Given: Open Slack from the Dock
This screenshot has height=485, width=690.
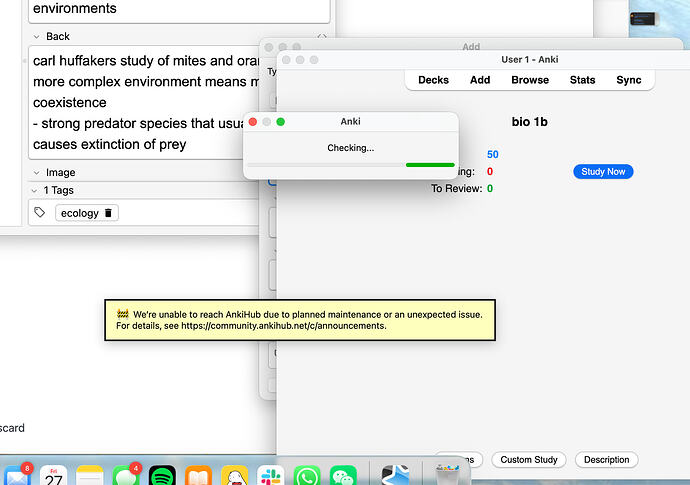Looking at the screenshot, I should (271, 476).
